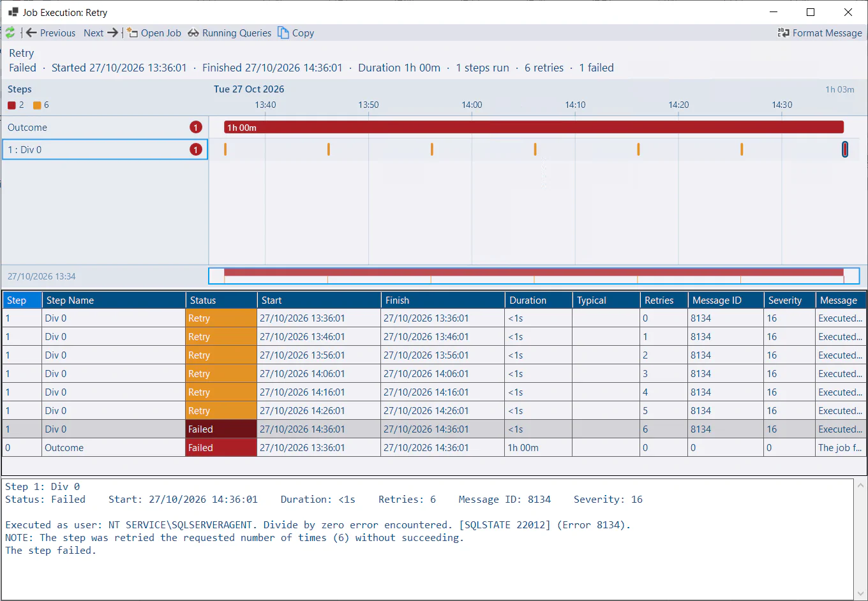Open Running Queries binoculars icon
The width and height of the screenshot is (868, 601).
193,33
